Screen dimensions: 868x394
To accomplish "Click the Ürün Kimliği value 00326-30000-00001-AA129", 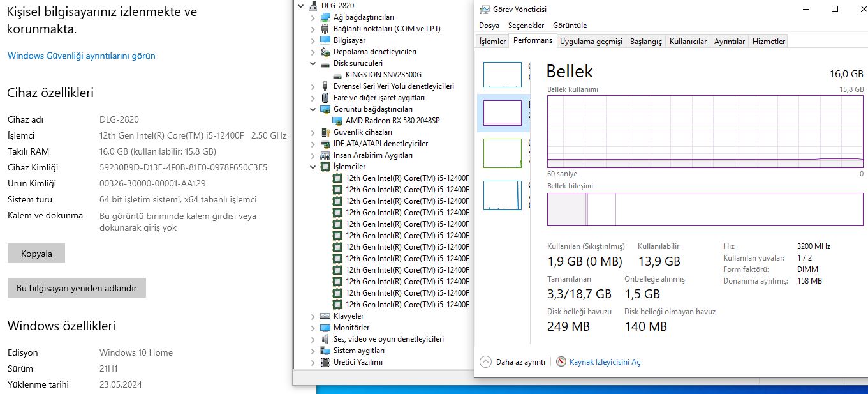I will (x=152, y=183).
